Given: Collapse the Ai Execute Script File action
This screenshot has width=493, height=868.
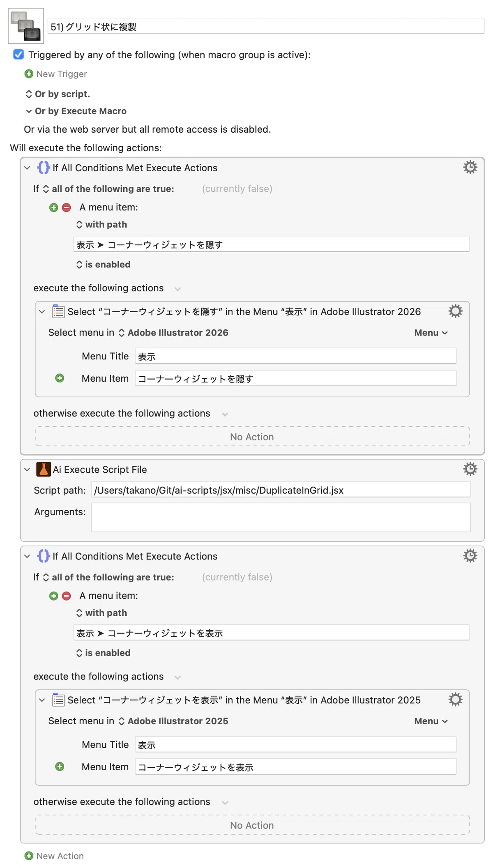Looking at the screenshot, I should tap(27, 469).
